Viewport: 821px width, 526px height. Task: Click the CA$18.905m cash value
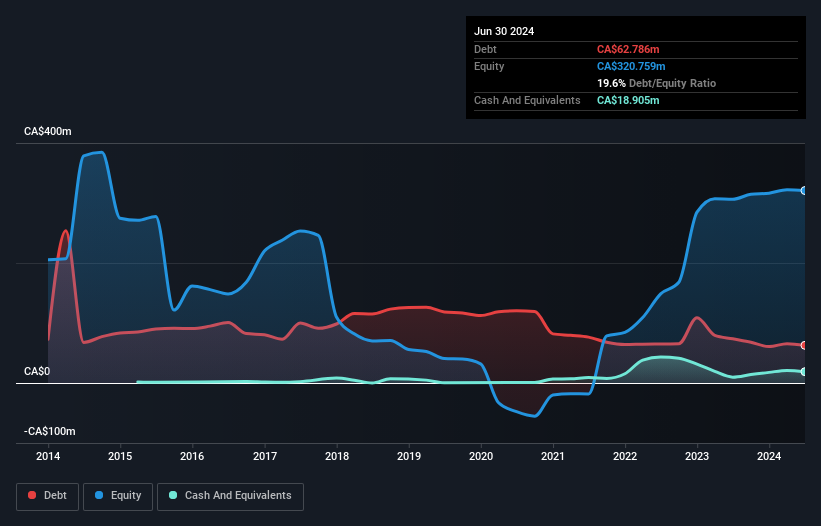click(628, 100)
